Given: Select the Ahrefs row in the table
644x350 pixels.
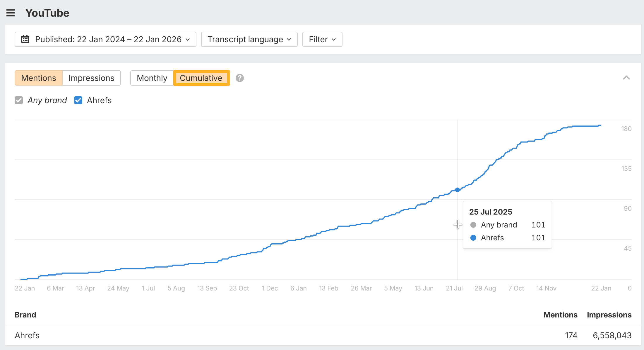Looking at the screenshot, I should point(323,335).
